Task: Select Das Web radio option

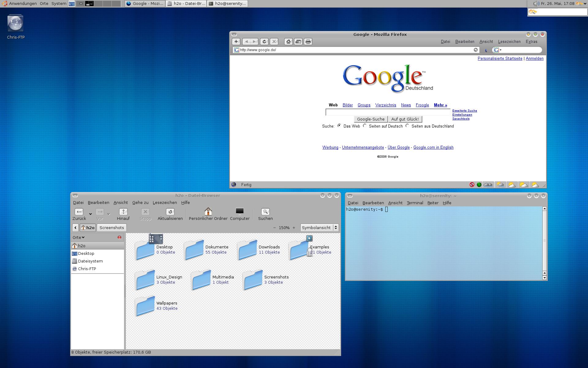Action: pos(339,126)
